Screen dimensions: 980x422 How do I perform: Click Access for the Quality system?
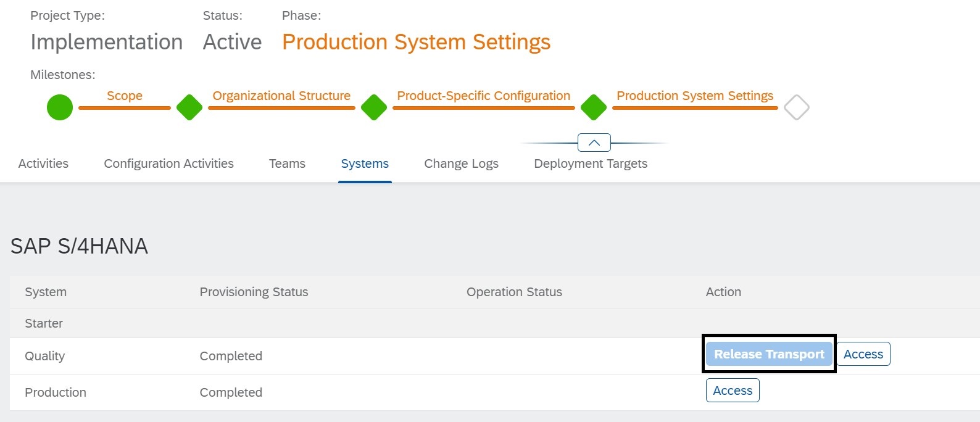click(863, 354)
